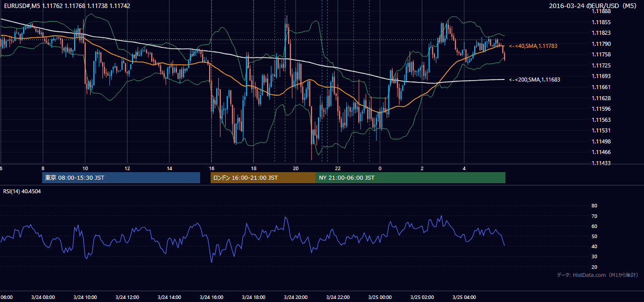This screenshot has width=644, height=302.
Task: Click the NY 21:00-06:00 JST session bar
Action: point(411,178)
